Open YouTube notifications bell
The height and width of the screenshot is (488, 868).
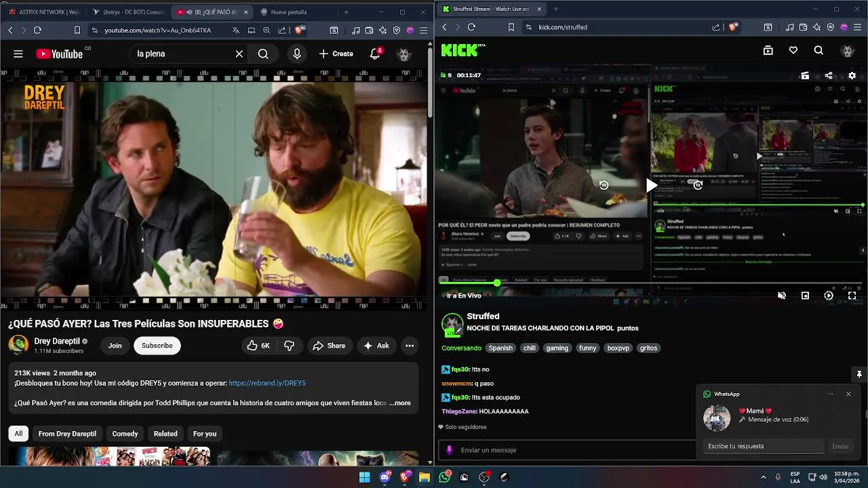tap(375, 54)
